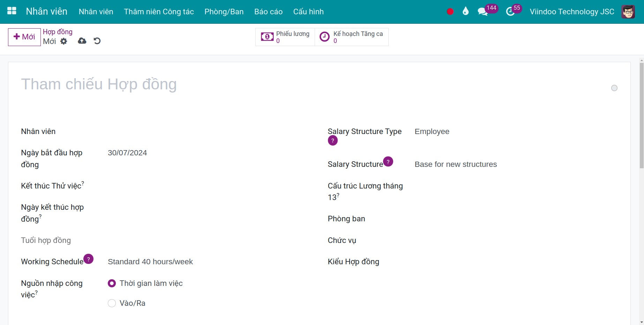Image resolution: width=644 pixels, height=325 pixels.
Task: Click the water drop icon in navbar
Action: [x=465, y=12]
